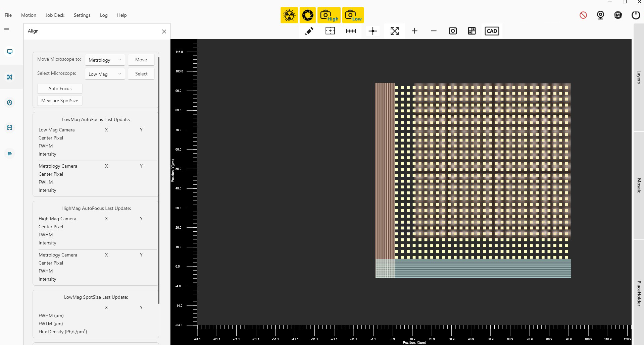Open the monitor display sidebar icon

pos(10,52)
